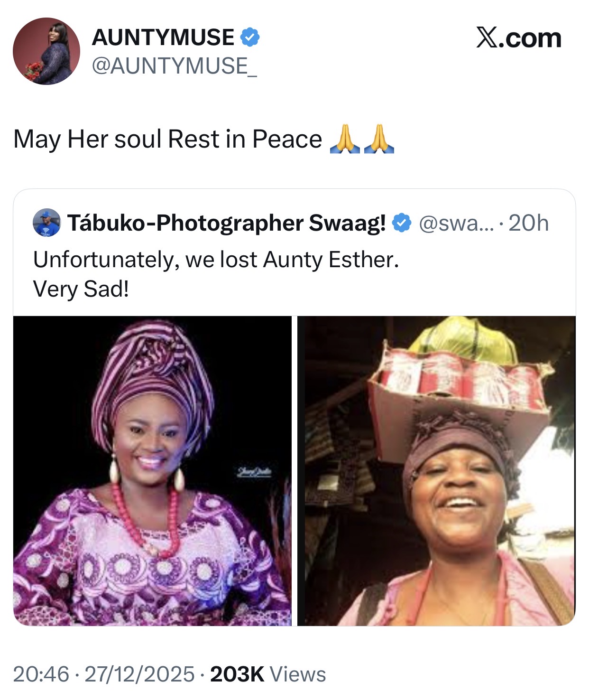This screenshot has height=700, width=589.
Task: Click the 20:46 post time
Action: pos(41,674)
